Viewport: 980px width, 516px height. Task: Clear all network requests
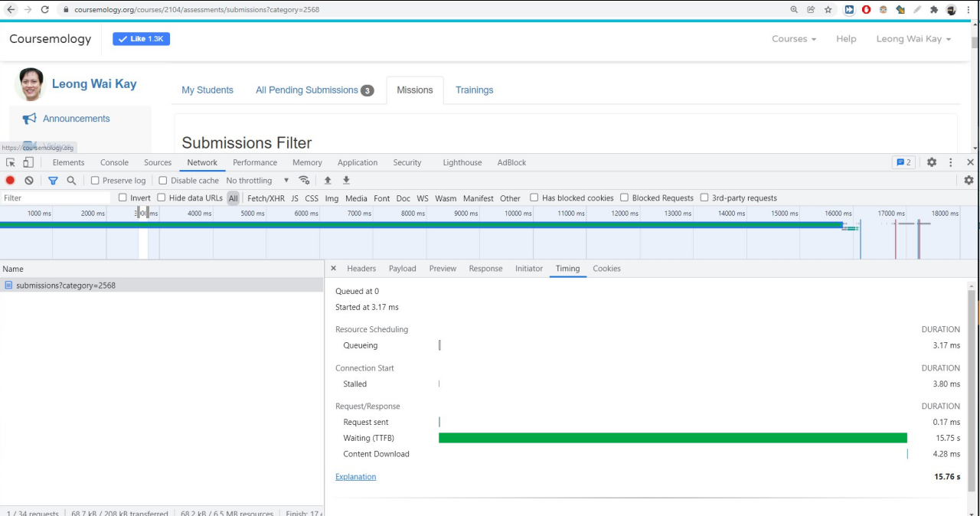click(28, 180)
